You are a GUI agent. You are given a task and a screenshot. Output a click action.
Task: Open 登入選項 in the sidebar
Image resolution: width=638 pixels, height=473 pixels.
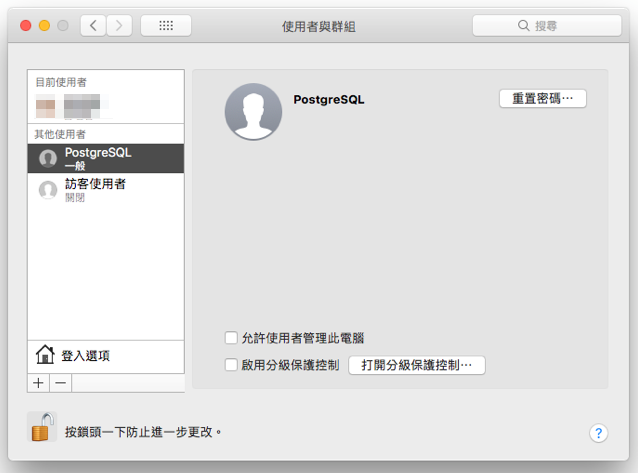coord(106,357)
